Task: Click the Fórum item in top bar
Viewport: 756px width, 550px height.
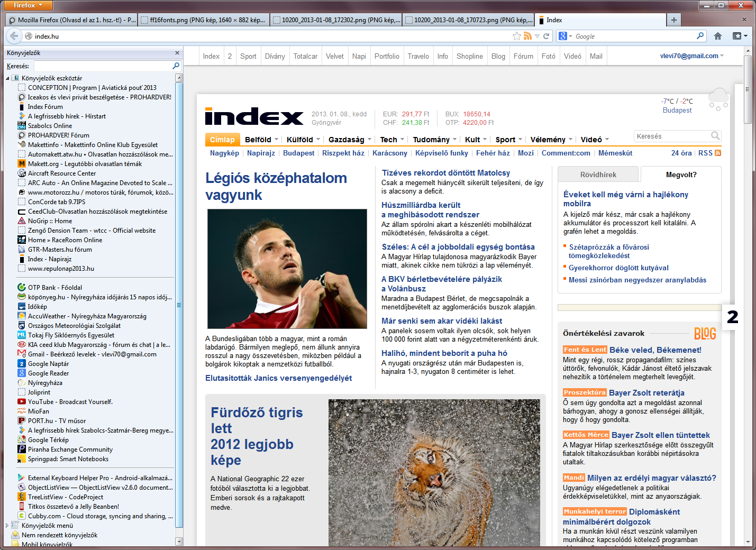Action: pos(523,56)
